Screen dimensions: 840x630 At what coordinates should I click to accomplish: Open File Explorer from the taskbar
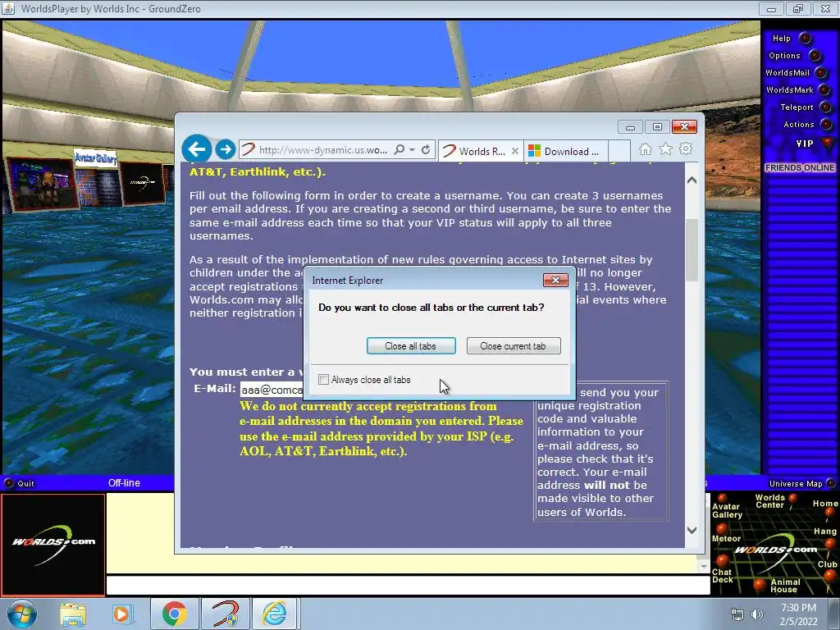coord(73,614)
